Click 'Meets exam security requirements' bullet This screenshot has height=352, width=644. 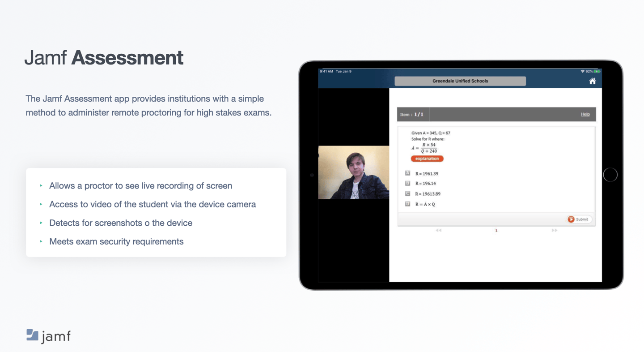pyautogui.click(x=116, y=241)
